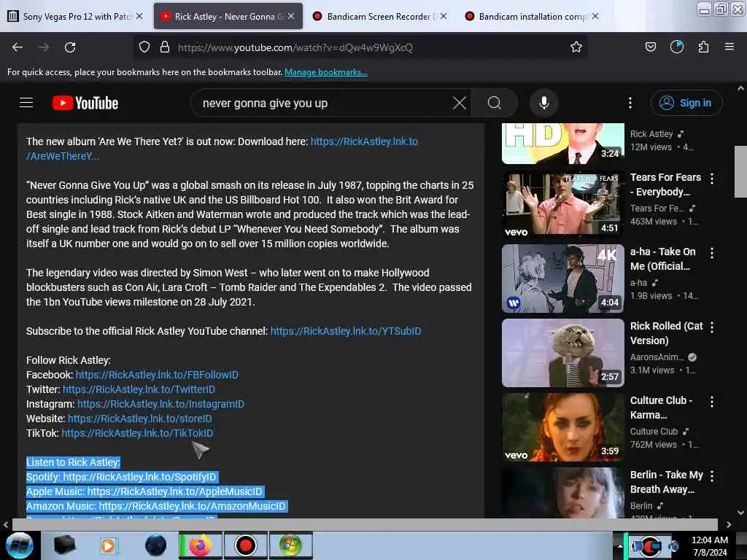Click scroll up arrow on vertical scrollbar

tap(740, 88)
